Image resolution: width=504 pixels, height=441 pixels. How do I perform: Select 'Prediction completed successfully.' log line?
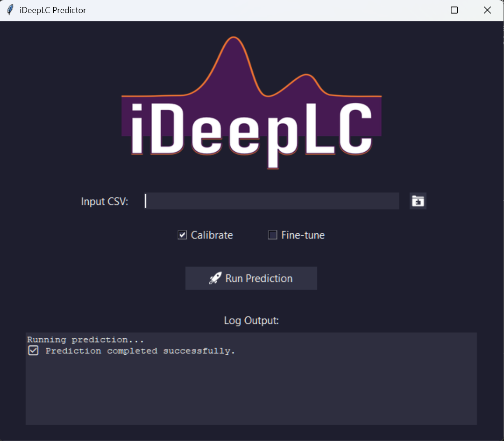140,351
